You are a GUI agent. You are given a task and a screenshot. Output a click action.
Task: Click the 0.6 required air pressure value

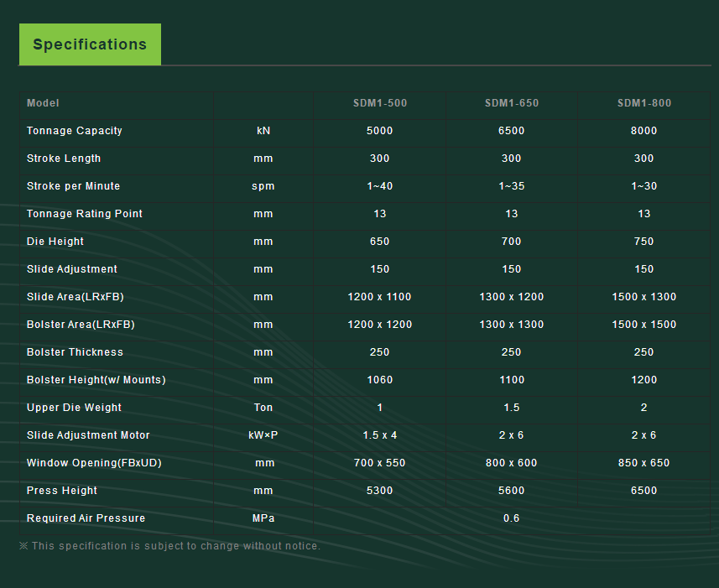click(x=512, y=518)
